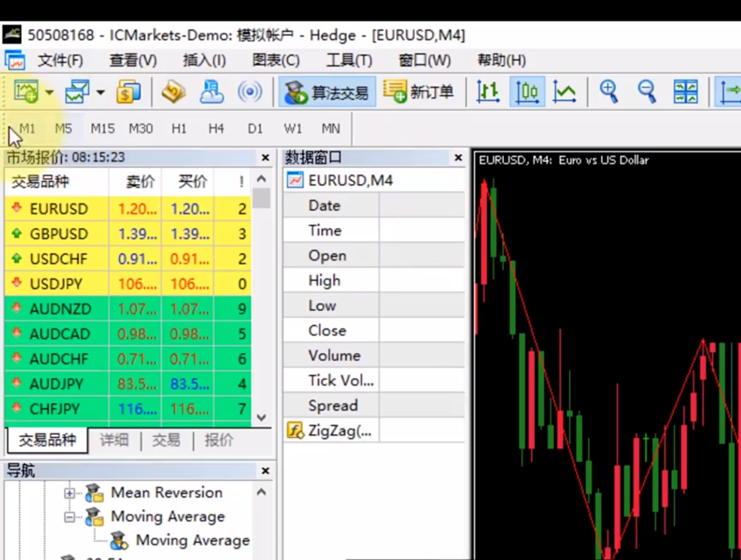
Task: Toggle the 算法交易 algo trading button
Action: (x=327, y=92)
